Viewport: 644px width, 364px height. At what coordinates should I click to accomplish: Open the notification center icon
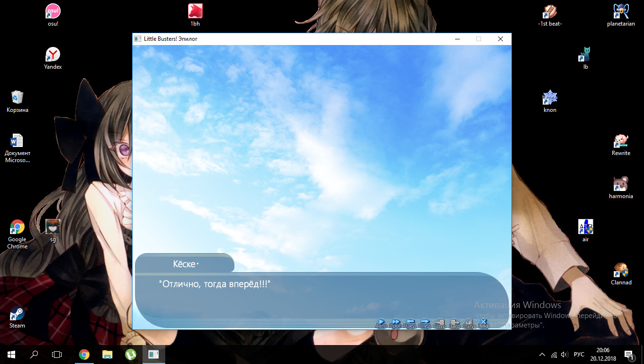[629, 355]
